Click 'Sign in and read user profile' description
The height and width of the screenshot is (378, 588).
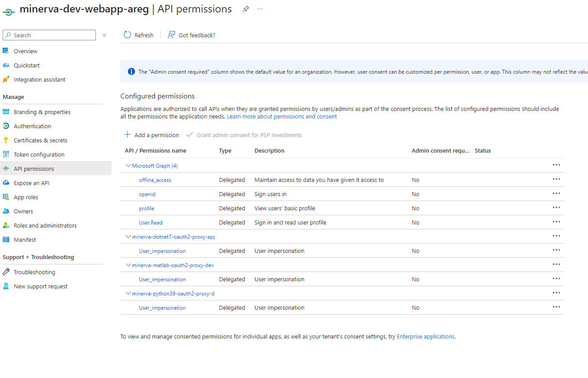290,222
